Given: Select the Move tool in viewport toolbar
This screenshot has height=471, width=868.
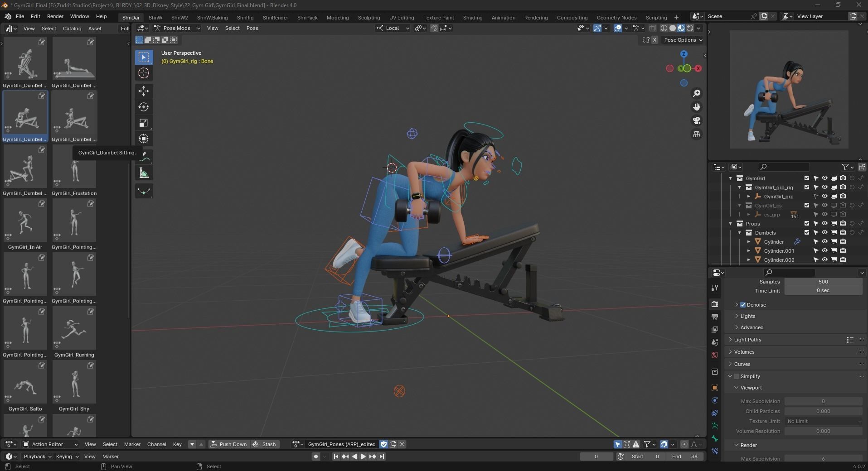Looking at the screenshot, I should pos(144,91).
